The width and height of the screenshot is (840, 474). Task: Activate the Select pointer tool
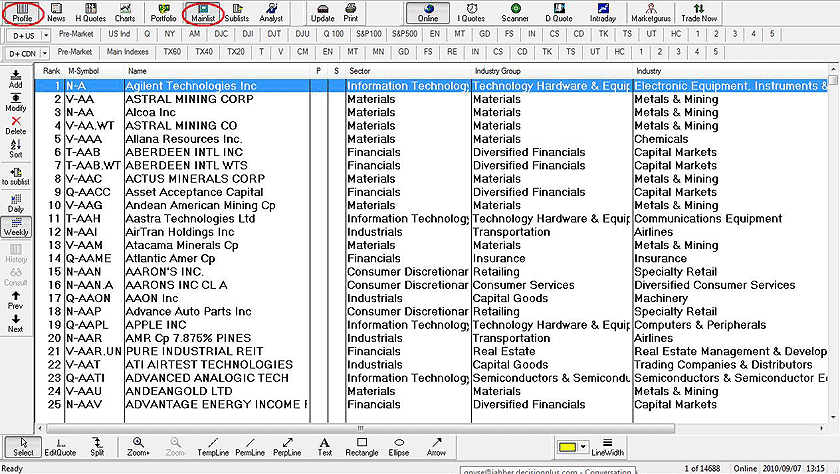[x=23, y=447]
